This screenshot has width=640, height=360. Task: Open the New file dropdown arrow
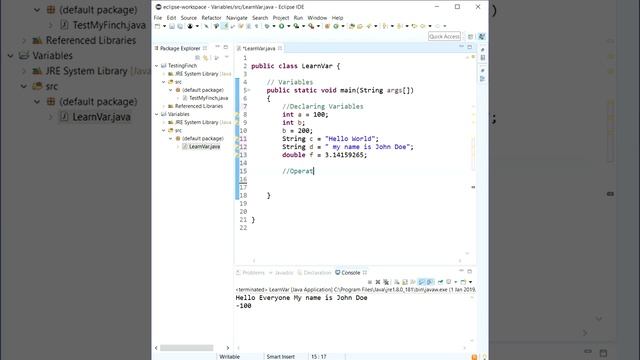tap(164, 26)
